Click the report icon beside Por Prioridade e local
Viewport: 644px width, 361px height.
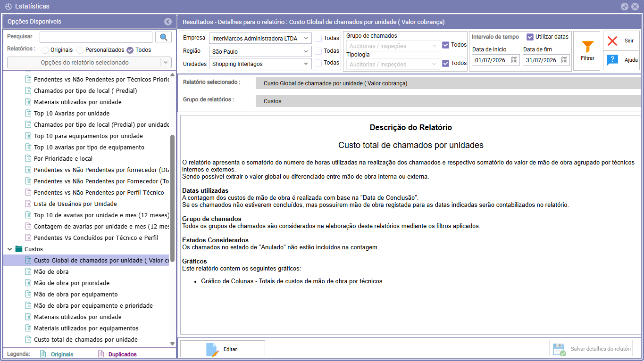pyautogui.click(x=28, y=158)
